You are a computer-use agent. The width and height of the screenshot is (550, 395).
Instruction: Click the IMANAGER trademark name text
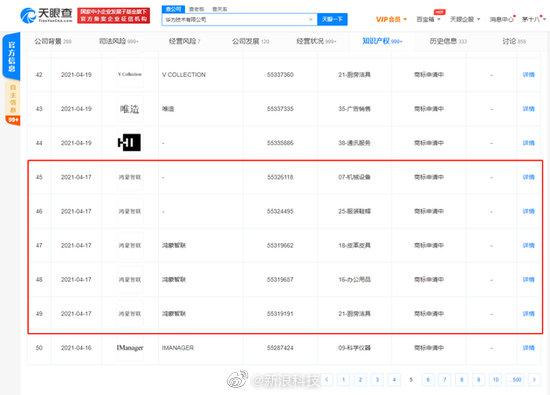(177, 348)
